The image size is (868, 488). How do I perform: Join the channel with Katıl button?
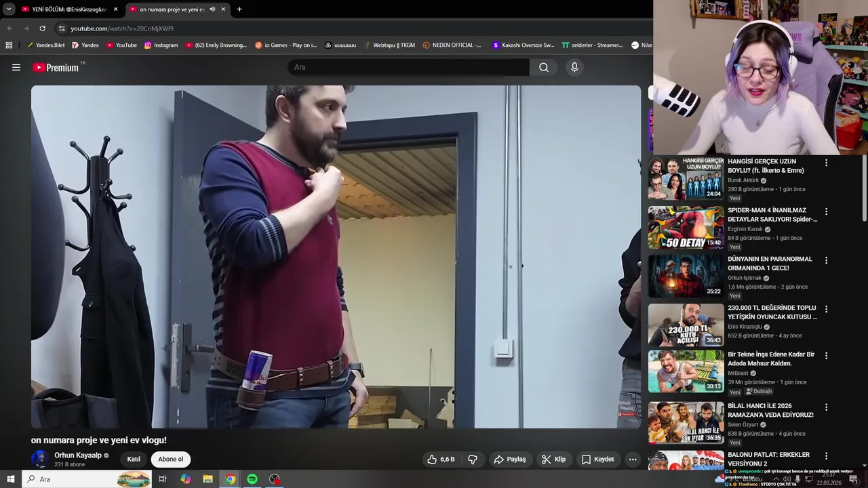(x=134, y=459)
